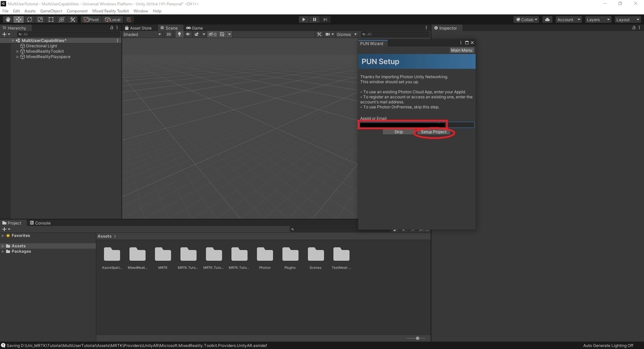Click Setup Project in PUN Wizard

pyautogui.click(x=434, y=132)
